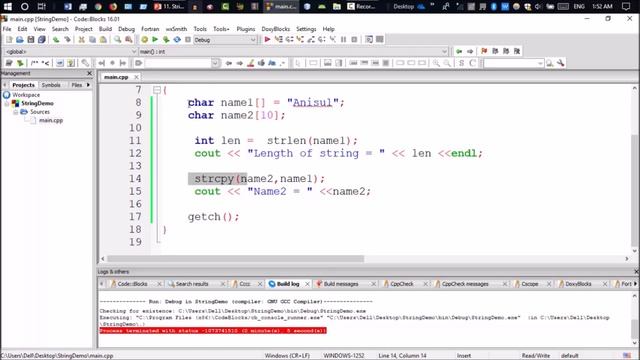Collapse the Sources folder node
Viewport: 640px width, 360px height.
(x=15, y=112)
